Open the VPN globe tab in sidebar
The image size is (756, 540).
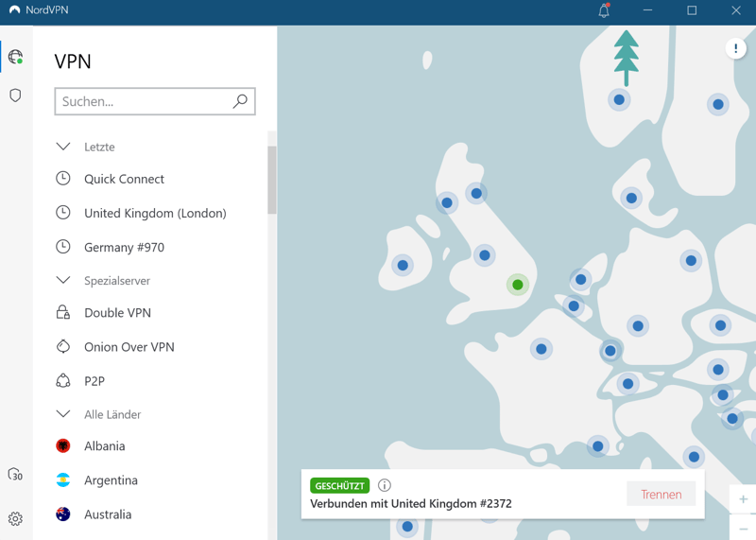tap(15, 57)
